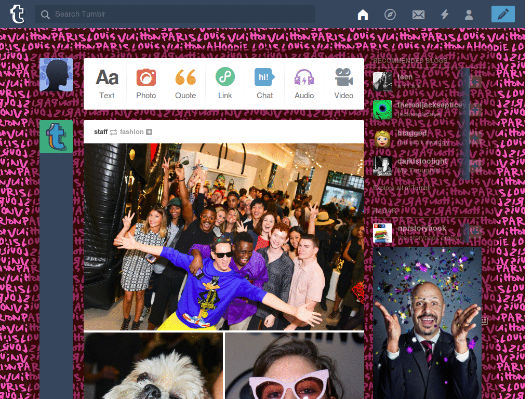
Task: Open the Inbox envelope icon
Action: pos(418,15)
